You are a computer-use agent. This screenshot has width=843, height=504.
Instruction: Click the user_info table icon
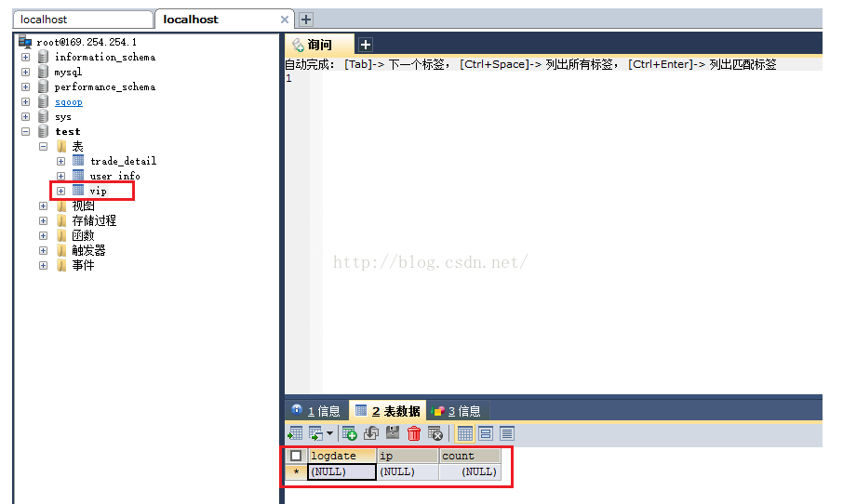click(x=78, y=176)
